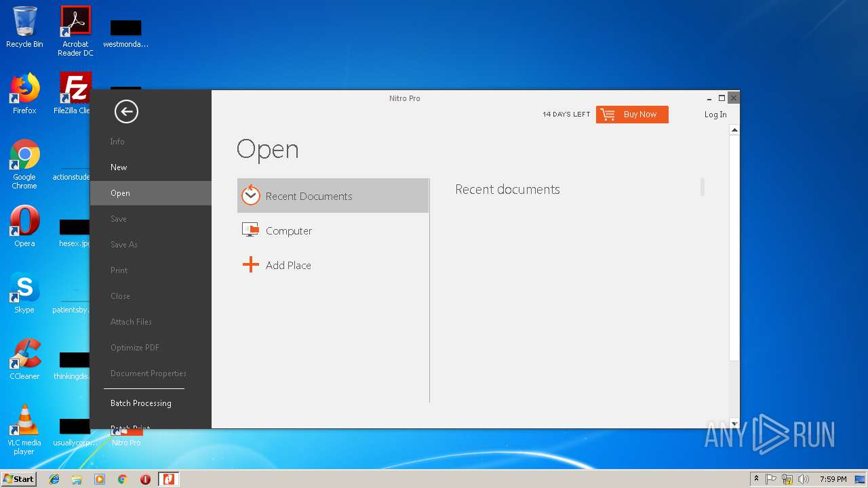Choose Save As in the sidebar
868x488 pixels.
tap(124, 245)
